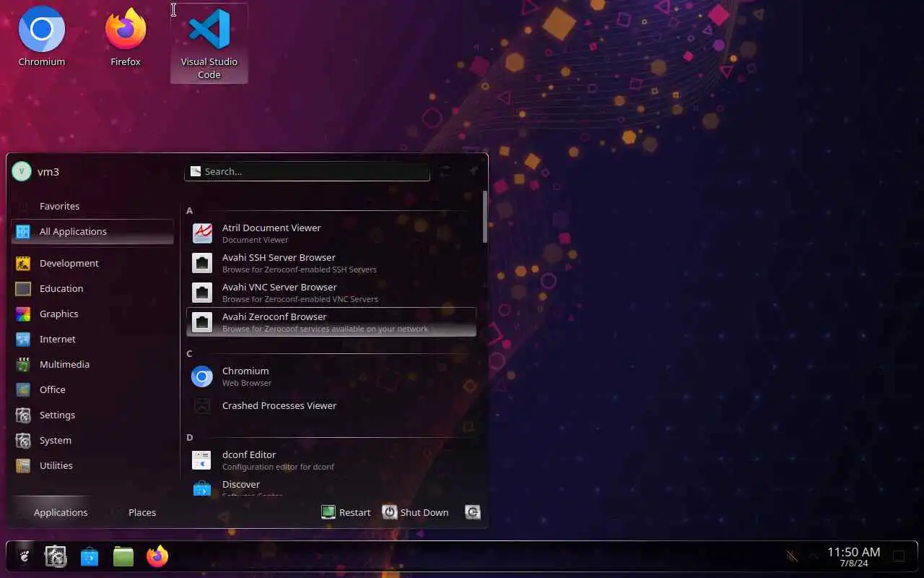Open System Settings from the taskbar
The image size is (924, 578).
[56, 556]
